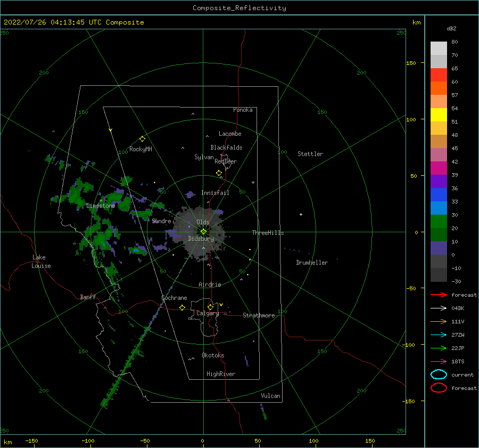Viewport: 479px width, 448px height.
Task: Click the Vulcan label
Action: (270, 396)
